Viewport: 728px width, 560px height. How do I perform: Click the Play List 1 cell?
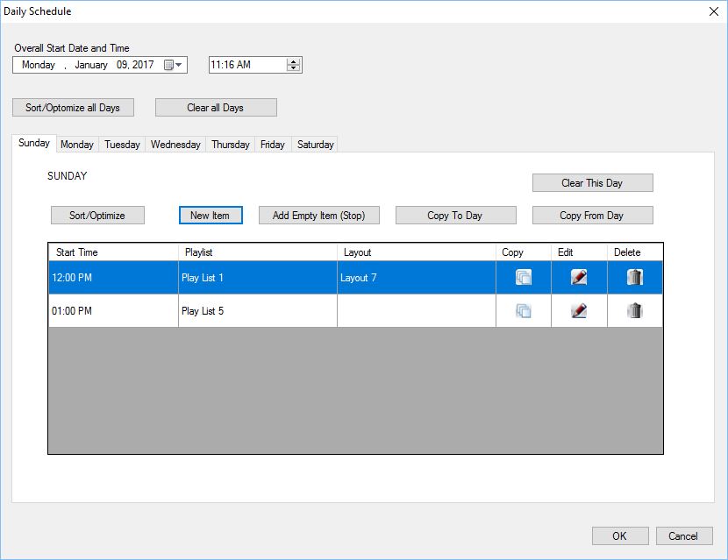258,278
